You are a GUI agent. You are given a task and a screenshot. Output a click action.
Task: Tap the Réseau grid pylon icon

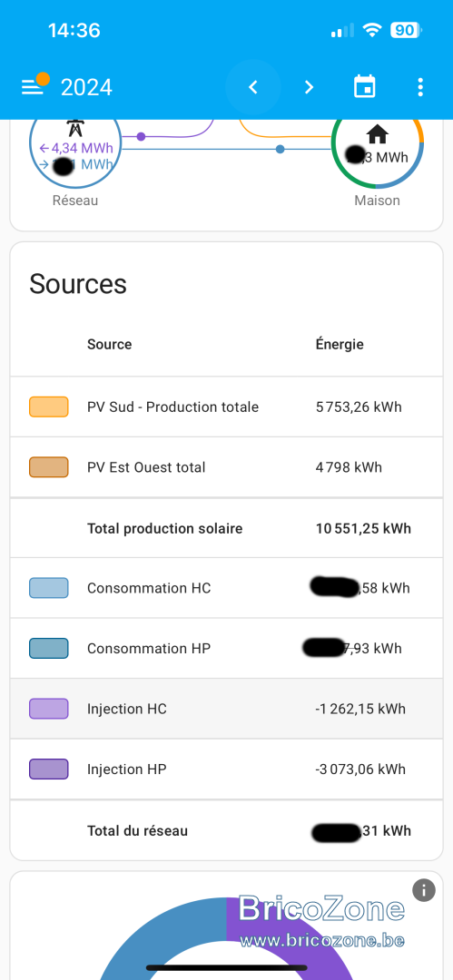[x=75, y=128]
